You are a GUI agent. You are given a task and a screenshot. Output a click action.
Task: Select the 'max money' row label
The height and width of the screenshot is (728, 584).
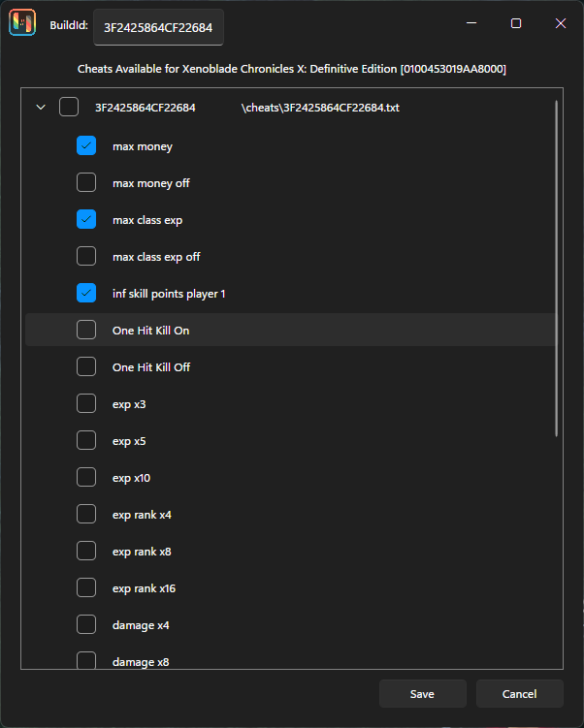143,146
